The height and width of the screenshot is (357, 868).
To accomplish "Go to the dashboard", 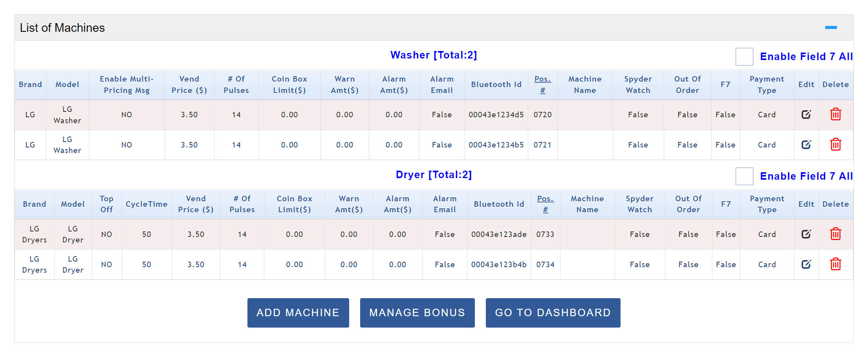I will pos(553,313).
